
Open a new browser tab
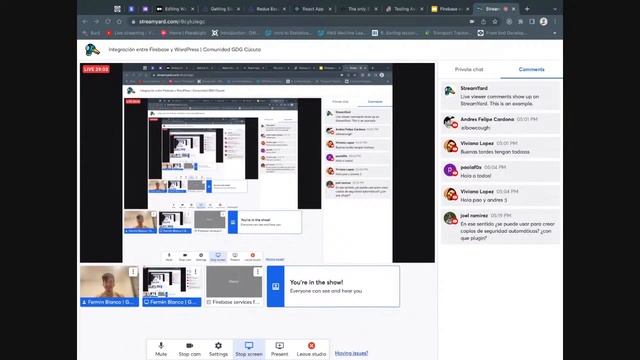[527, 9]
